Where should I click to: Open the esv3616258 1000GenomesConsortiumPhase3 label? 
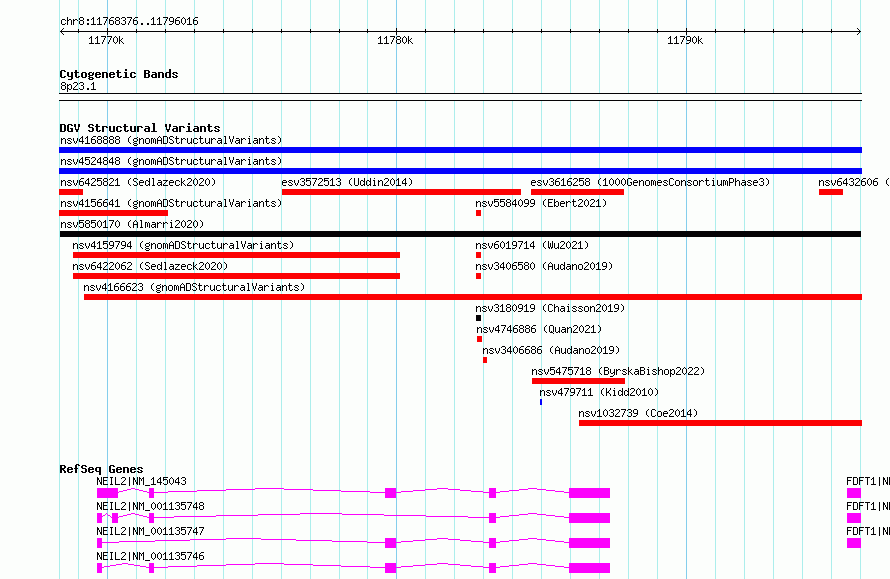pyautogui.click(x=650, y=182)
